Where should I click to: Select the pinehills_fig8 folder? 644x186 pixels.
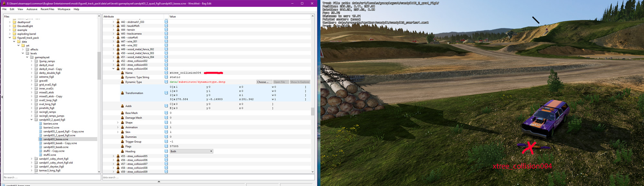pyautogui.click(x=47, y=108)
